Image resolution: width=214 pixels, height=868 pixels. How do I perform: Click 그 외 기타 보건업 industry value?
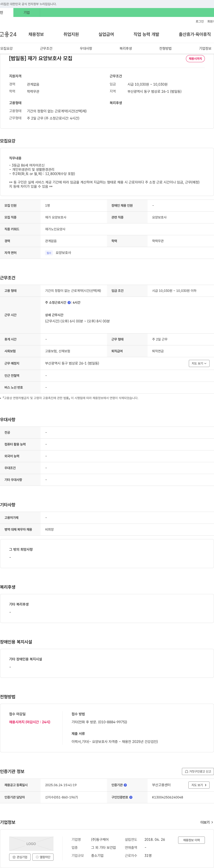103,847
